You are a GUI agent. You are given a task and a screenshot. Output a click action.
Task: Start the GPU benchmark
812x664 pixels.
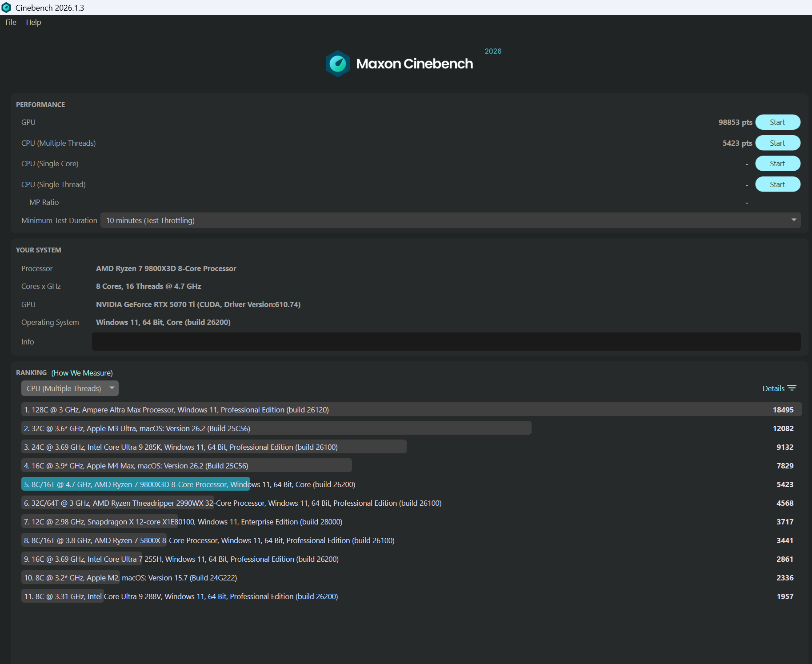point(778,122)
